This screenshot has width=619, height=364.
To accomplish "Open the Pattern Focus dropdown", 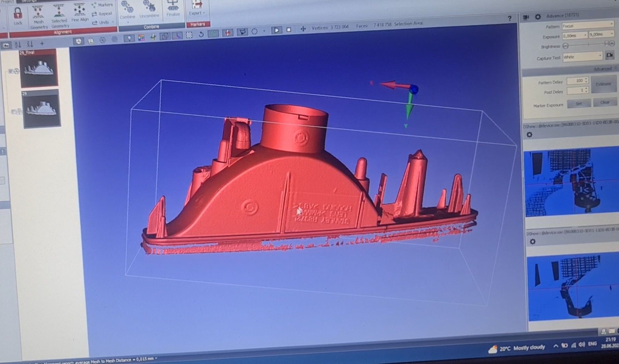I will 588,25.
